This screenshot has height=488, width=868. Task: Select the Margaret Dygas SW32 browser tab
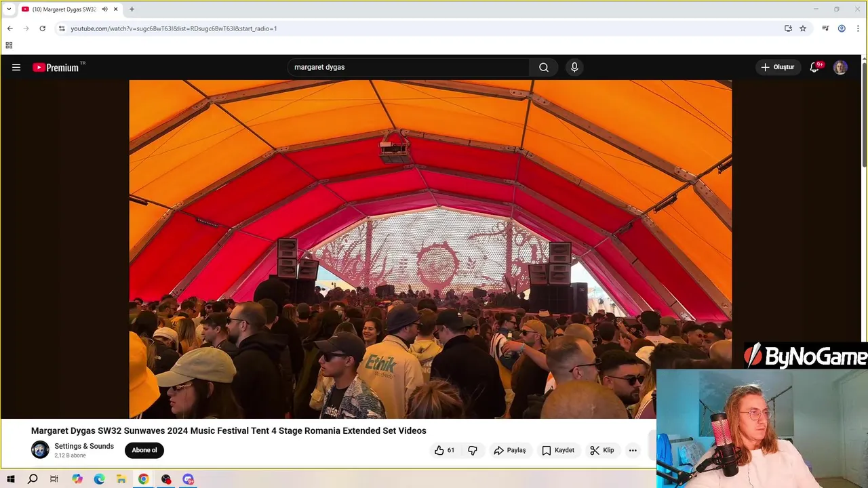click(x=64, y=9)
